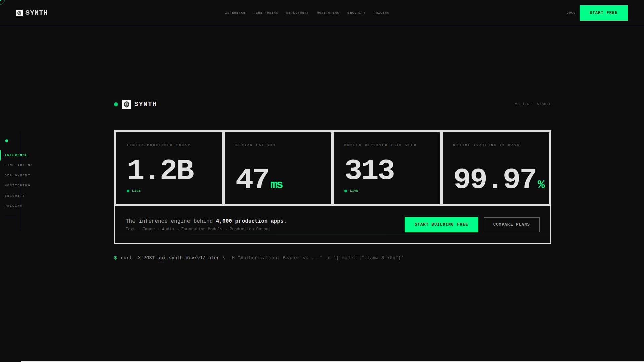Click the green dot atop the left sidebar

click(7, 141)
